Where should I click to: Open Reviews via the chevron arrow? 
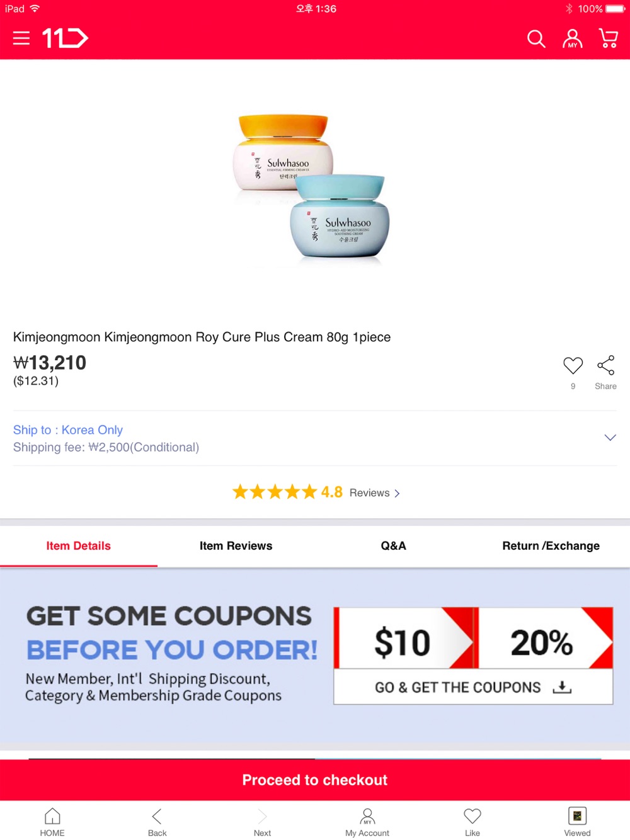point(397,493)
